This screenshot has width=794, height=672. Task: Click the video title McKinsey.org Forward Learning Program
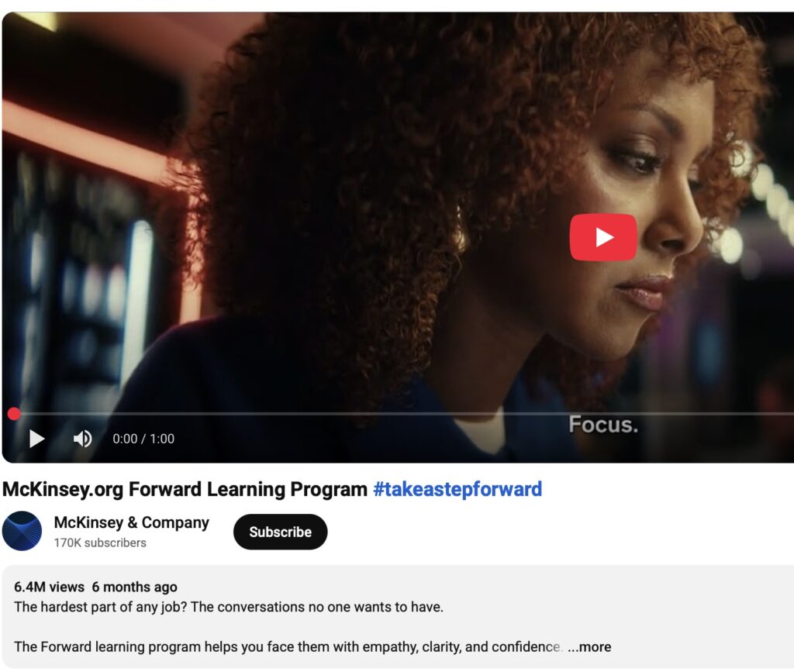point(185,489)
